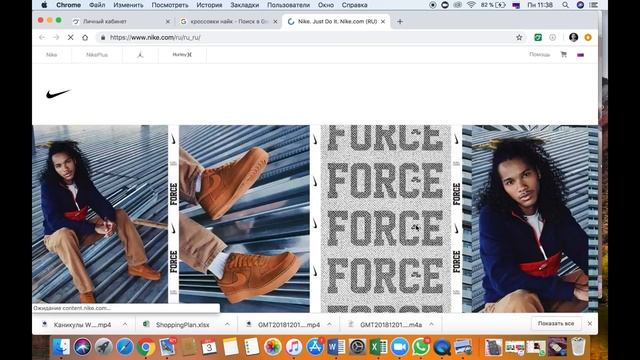Click the Hurley header link
The width and height of the screenshot is (640, 360).
point(182,54)
